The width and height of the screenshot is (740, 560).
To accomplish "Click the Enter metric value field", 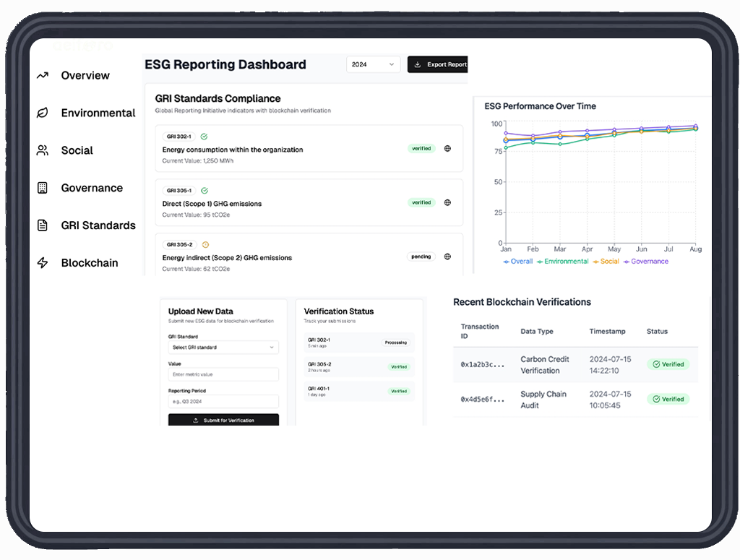I will point(223,374).
